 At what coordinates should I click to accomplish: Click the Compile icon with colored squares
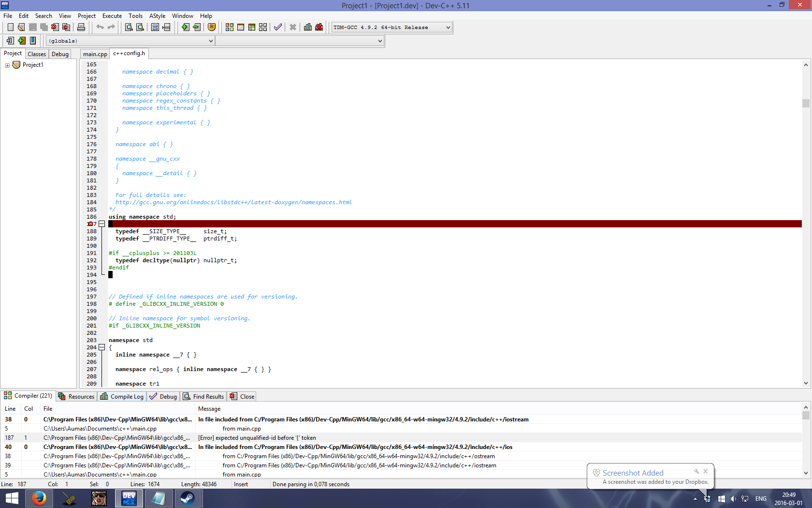point(230,27)
